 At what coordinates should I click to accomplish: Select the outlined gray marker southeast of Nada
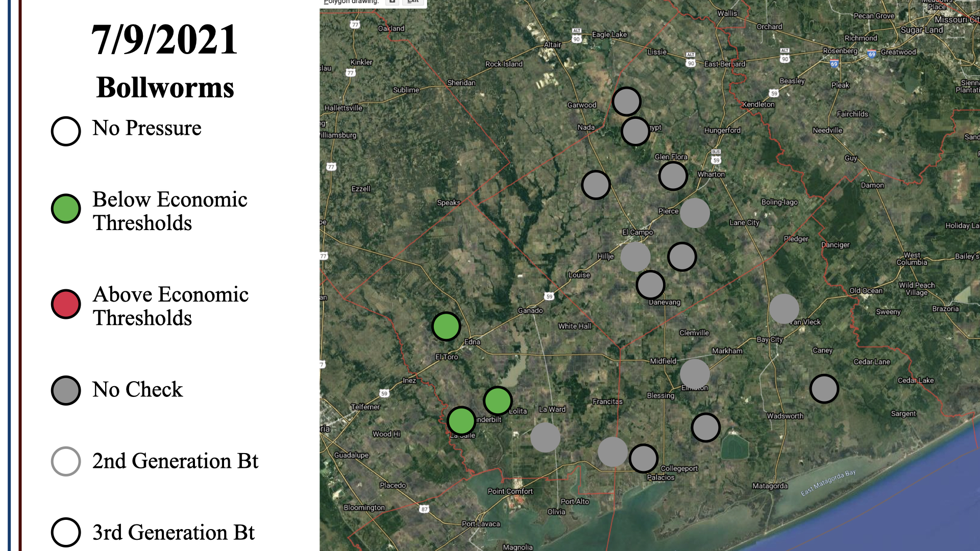(x=596, y=185)
